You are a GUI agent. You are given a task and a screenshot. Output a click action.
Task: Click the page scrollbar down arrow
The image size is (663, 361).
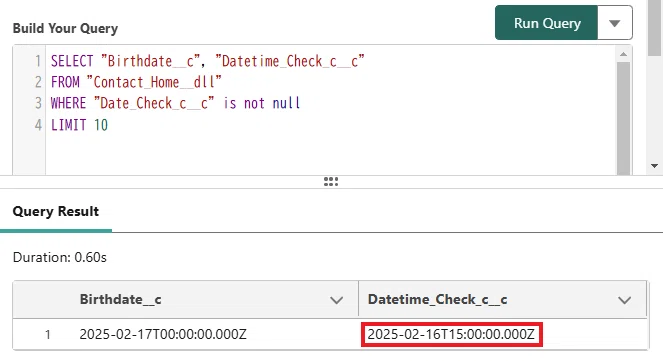pyautogui.click(x=655, y=166)
